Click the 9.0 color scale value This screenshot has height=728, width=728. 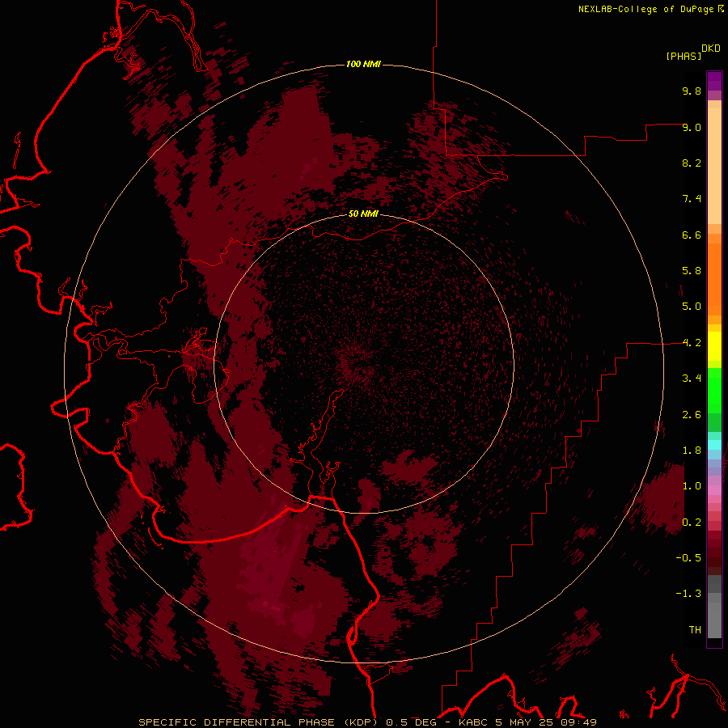[x=692, y=127]
